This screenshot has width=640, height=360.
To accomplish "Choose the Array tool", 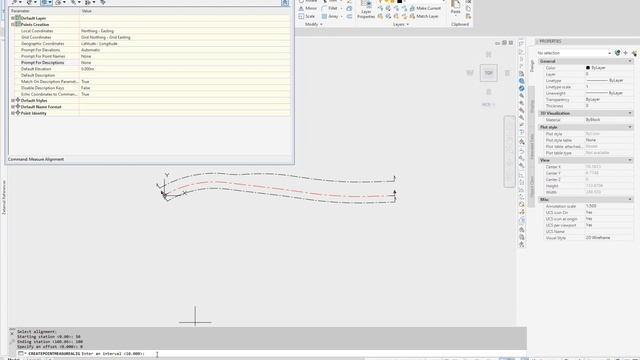I will pyautogui.click(x=330, y=16).
